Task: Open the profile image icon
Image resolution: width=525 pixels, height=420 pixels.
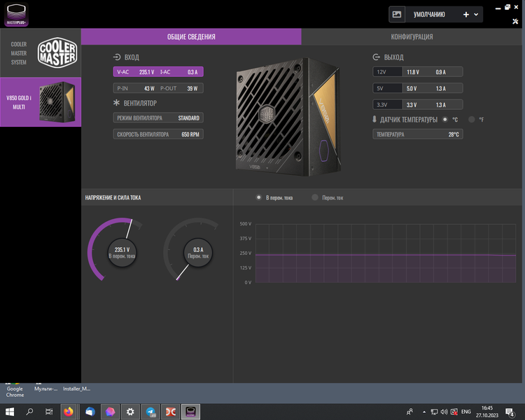Action: tap(397, 15)
